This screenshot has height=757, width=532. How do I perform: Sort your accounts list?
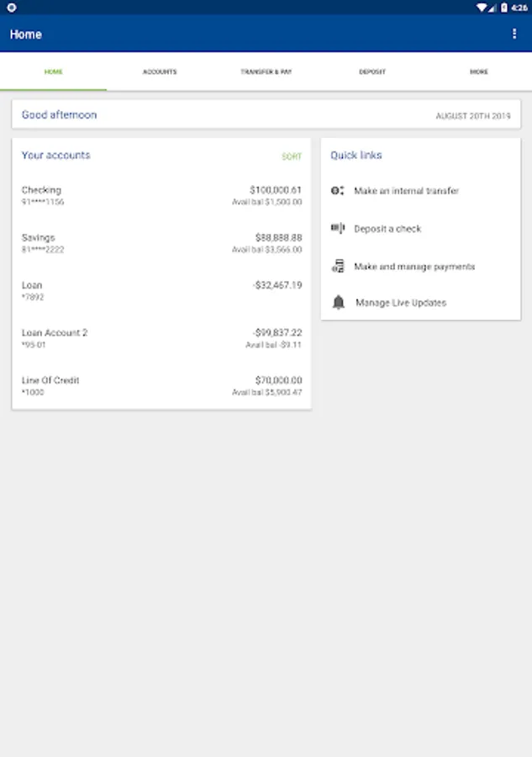(x=292, y=156)
